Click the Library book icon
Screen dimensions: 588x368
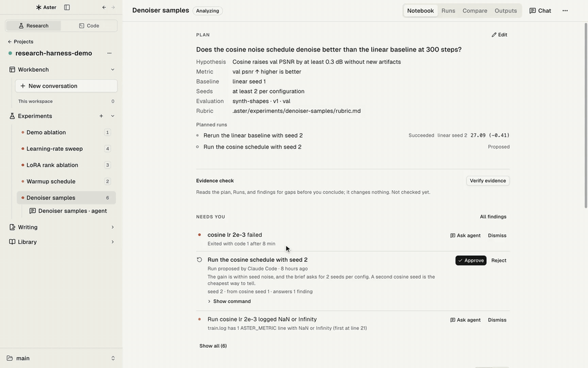(x=12, y=242)
